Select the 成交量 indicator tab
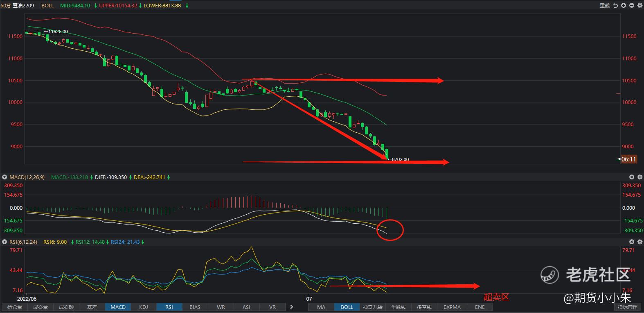This screenshot has width=644, height=313. (41, 307)
